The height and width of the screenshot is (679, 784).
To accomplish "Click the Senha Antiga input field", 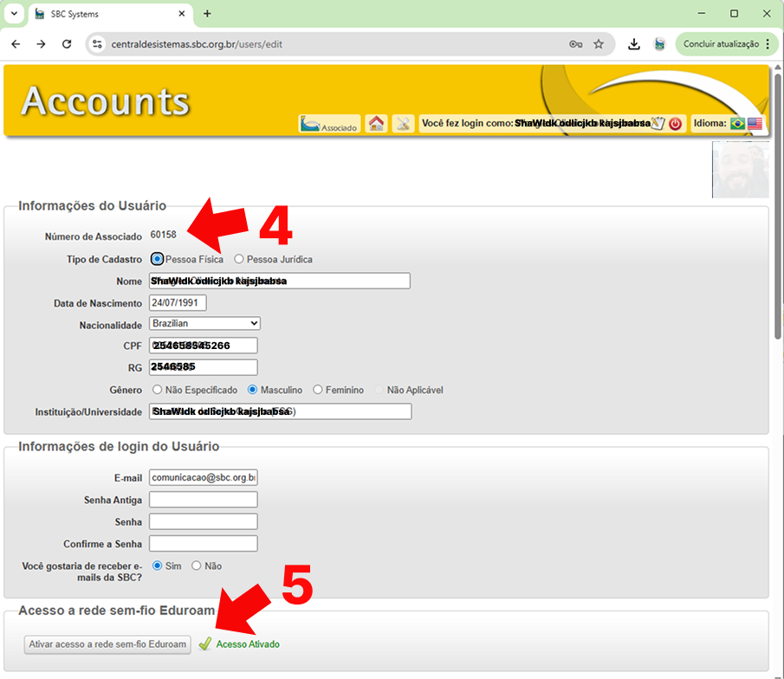I will 204,500.
